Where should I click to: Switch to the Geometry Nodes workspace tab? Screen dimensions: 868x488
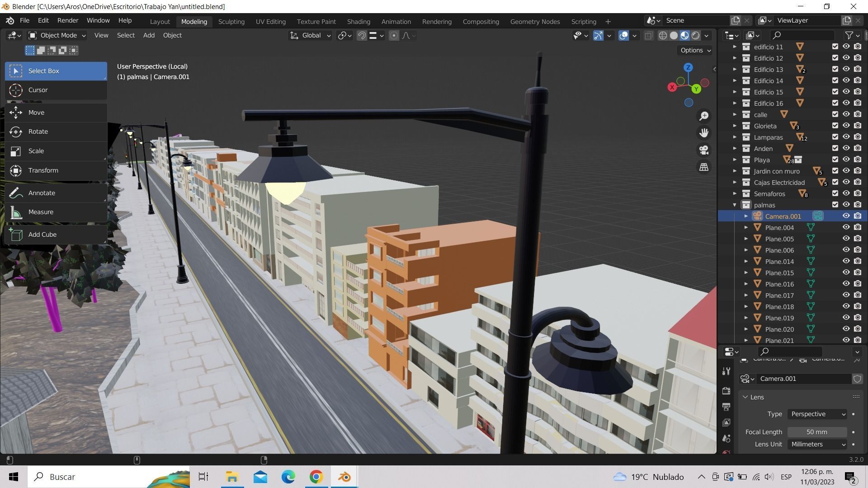535,22
